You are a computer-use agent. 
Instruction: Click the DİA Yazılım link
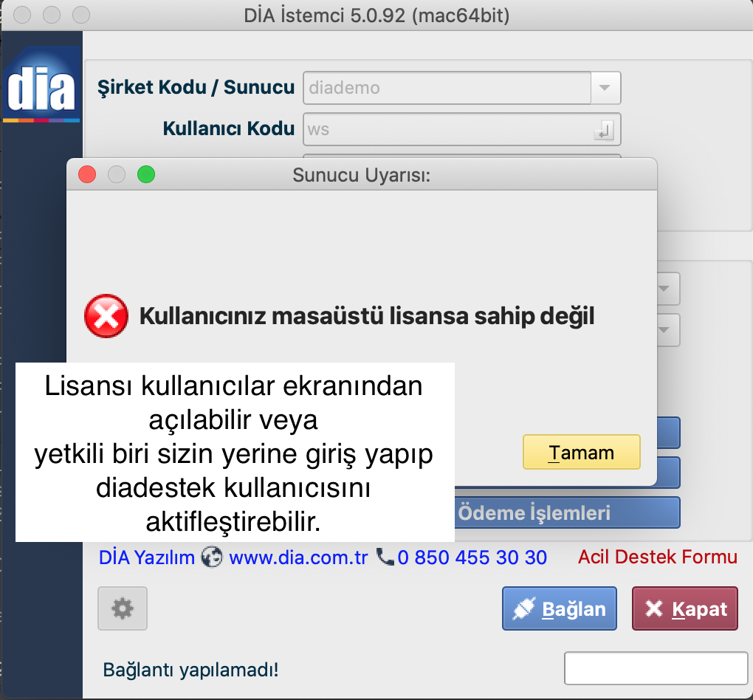[x=146, y=557]
